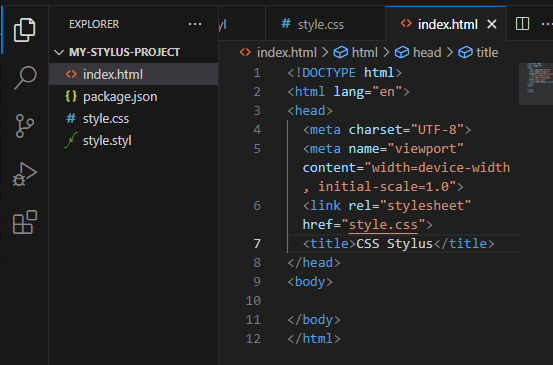The height and width of the screenshot is (365, 553).
Task: Click the rel="stylesheet" attribute text
Action: click(x=409, y=206)
